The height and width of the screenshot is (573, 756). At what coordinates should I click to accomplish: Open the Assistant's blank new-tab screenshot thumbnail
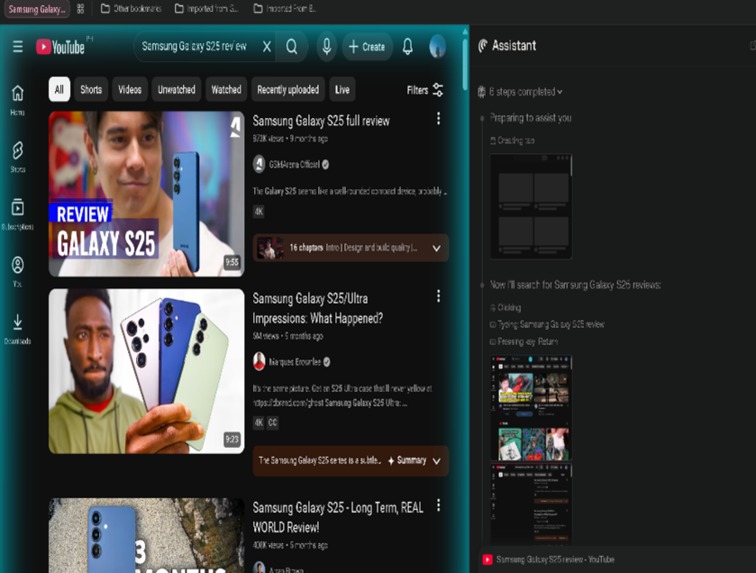(x=531, y=206)
